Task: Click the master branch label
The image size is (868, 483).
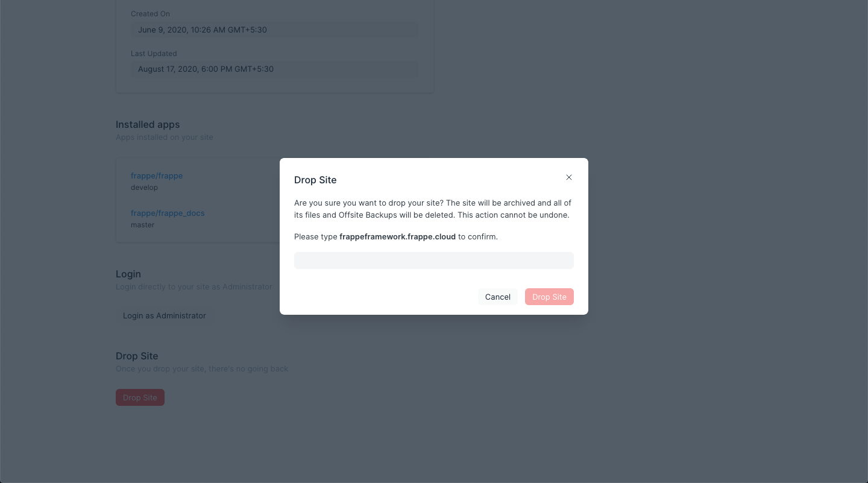Action: [x=143, y=225]
